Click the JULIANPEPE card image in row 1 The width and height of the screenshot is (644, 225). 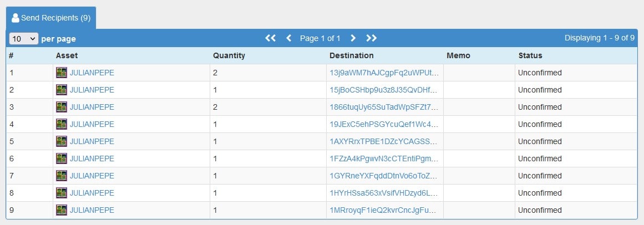(x=62, y=73)
